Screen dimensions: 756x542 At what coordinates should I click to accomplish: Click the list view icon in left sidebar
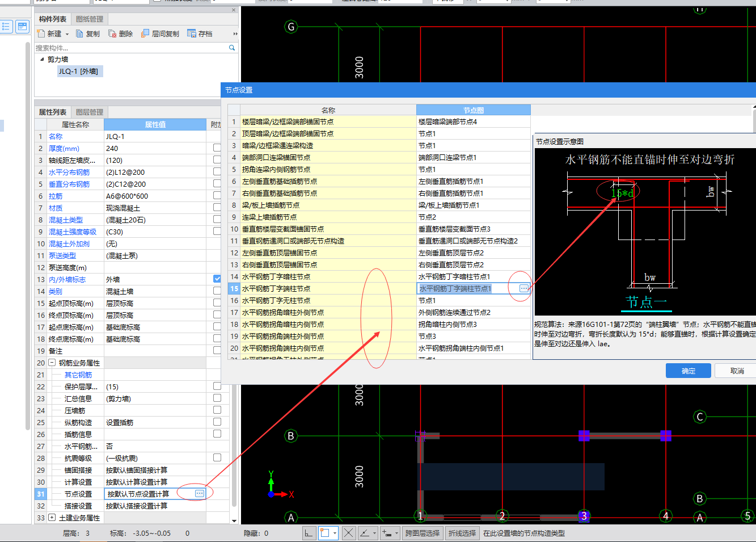(x=6, y=26)
